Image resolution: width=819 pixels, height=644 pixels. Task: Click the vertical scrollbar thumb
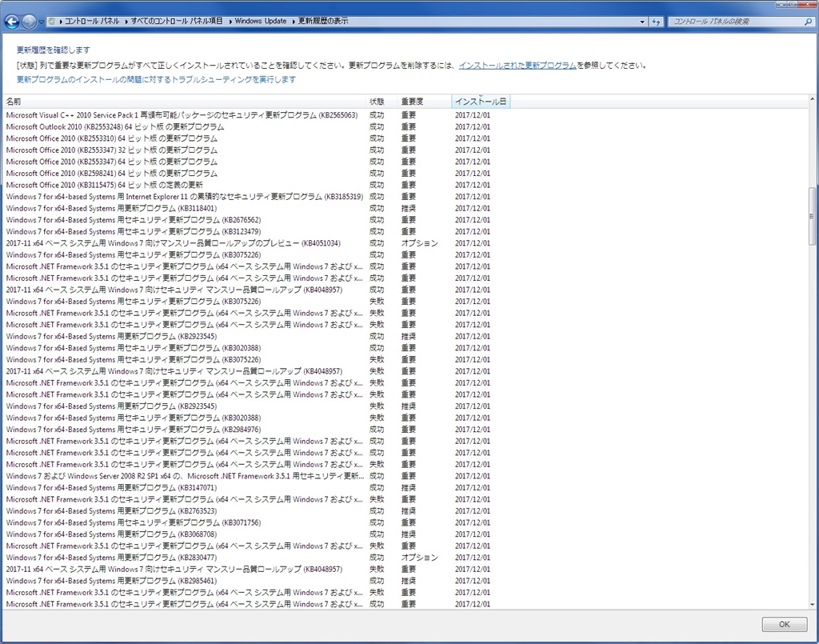point(813,216)
